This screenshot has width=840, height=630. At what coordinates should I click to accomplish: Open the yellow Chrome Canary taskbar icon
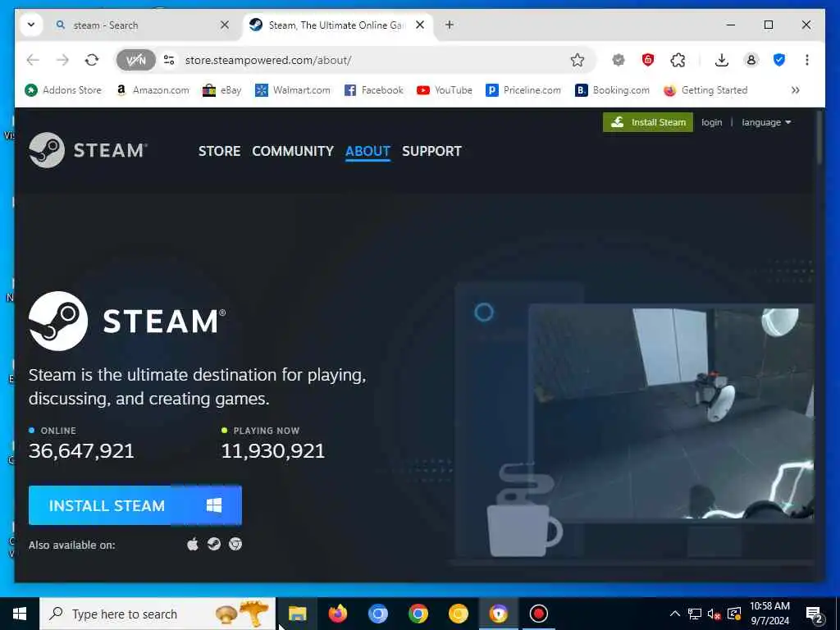tap(458, 614)
